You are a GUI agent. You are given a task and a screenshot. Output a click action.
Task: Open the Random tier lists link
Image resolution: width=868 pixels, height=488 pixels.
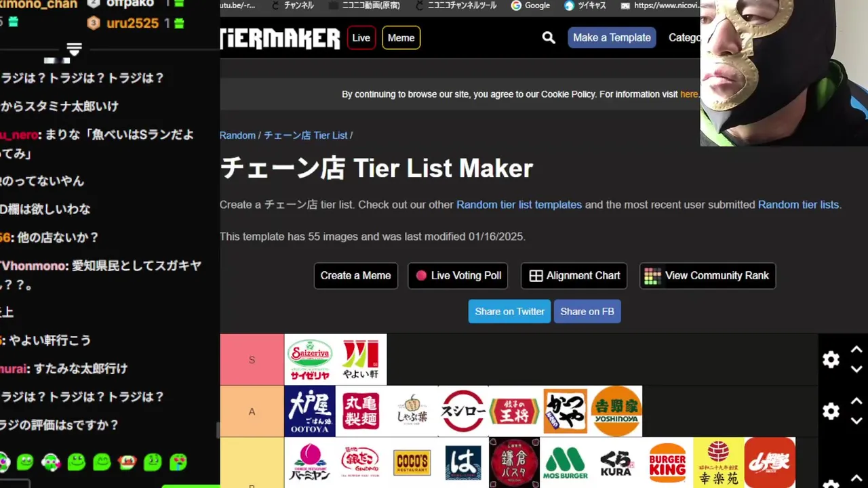point(798,205)
